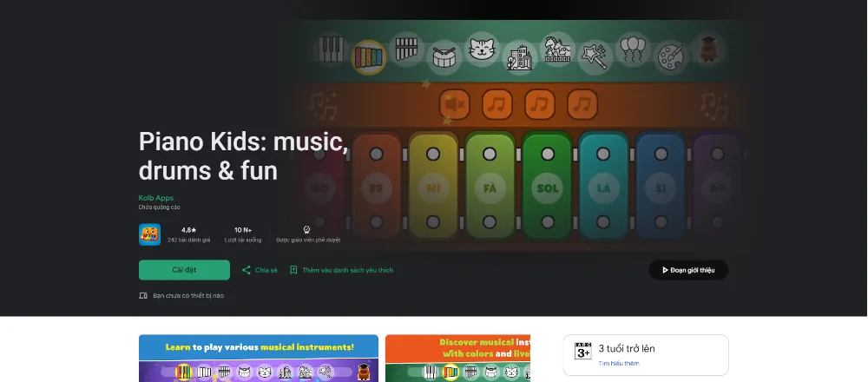Click the 'Piano Kids: music, drums & fun' title
The width and height of the screenshot is (868, 382).
(x=243, y=156)
